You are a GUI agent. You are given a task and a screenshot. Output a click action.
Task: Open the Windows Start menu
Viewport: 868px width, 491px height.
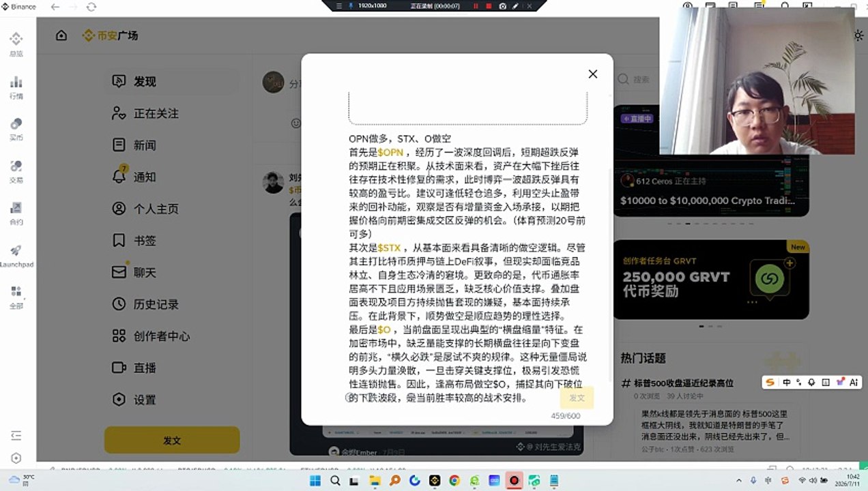[x=315, y=481]
